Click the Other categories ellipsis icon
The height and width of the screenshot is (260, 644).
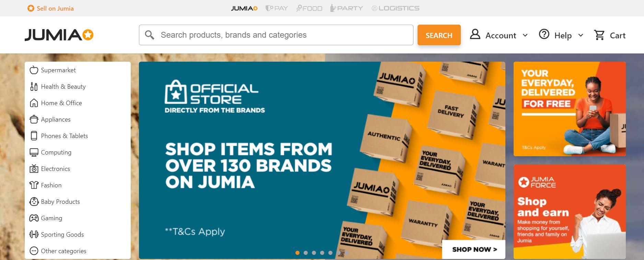tap(34, 251)
